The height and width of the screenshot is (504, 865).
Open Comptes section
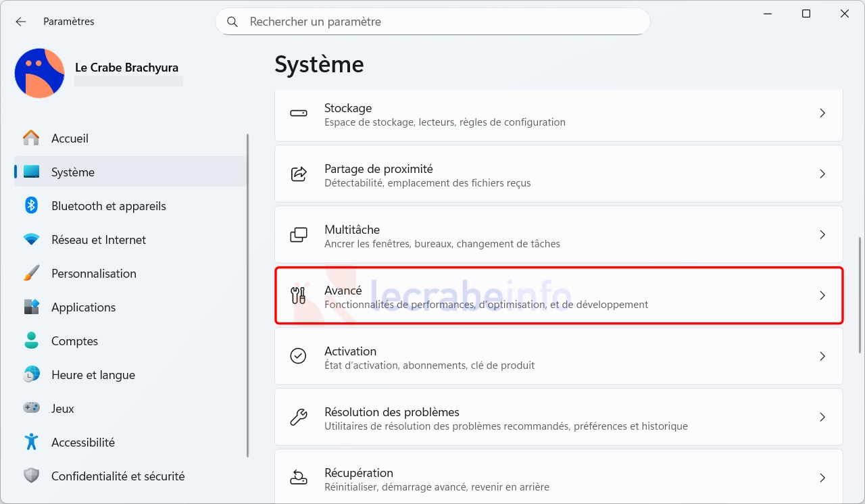130,341
